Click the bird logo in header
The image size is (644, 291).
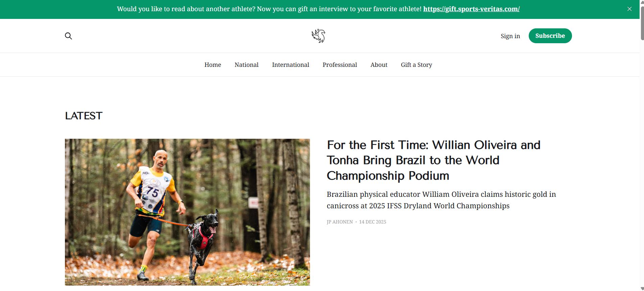[x=318, y=36]
